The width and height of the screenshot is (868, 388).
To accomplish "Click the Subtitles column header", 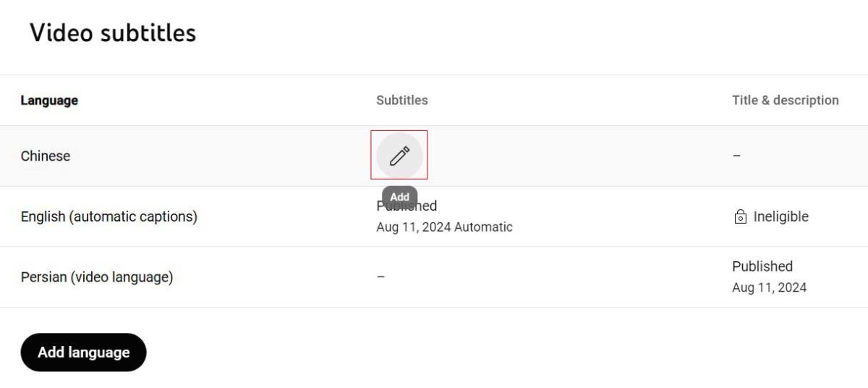I will (x=401, y=101).
